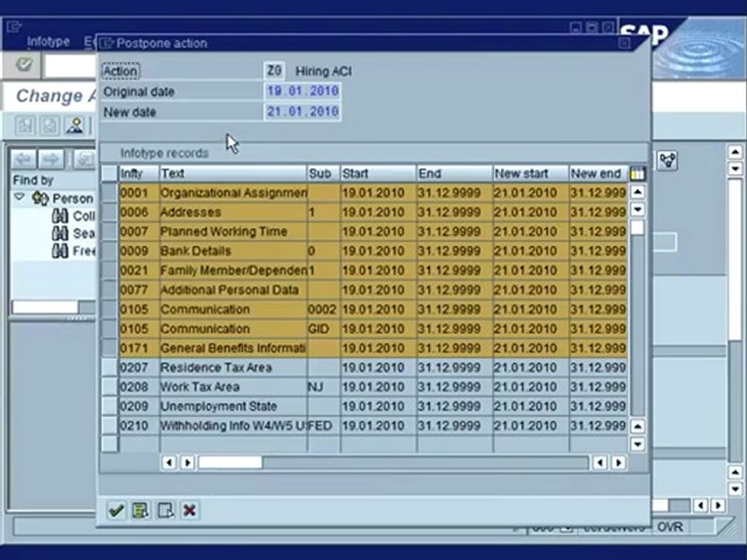Image resolution: width=747 pixels, height=560 pixels.
Task: Click the Original date field
Action: click(302, 91)
